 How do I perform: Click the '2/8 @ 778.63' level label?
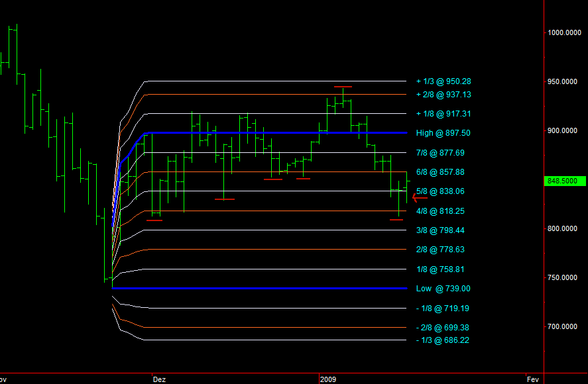pyautogui.click(x=440, y=250)
